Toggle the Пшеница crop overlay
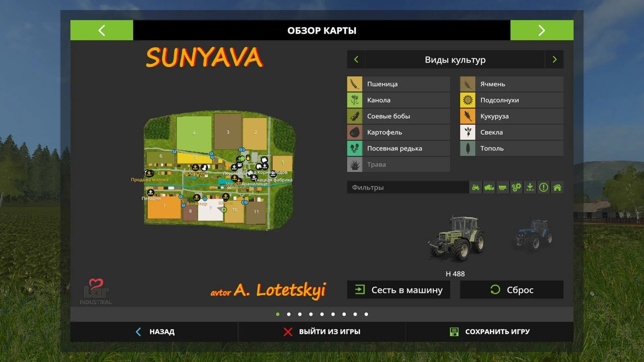Image resolution: width=644 pixels, height=362 pixels. pyautogui.click(x=398, y=84)
